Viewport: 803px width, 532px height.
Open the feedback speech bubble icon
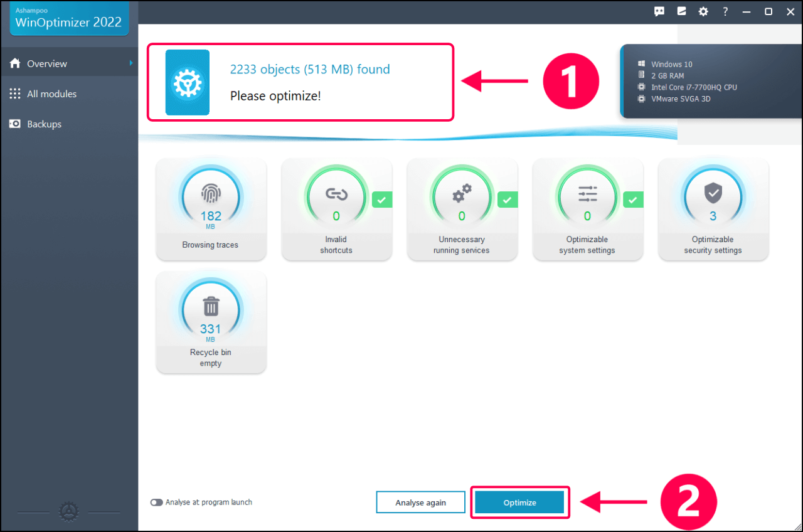pos(659,11)
